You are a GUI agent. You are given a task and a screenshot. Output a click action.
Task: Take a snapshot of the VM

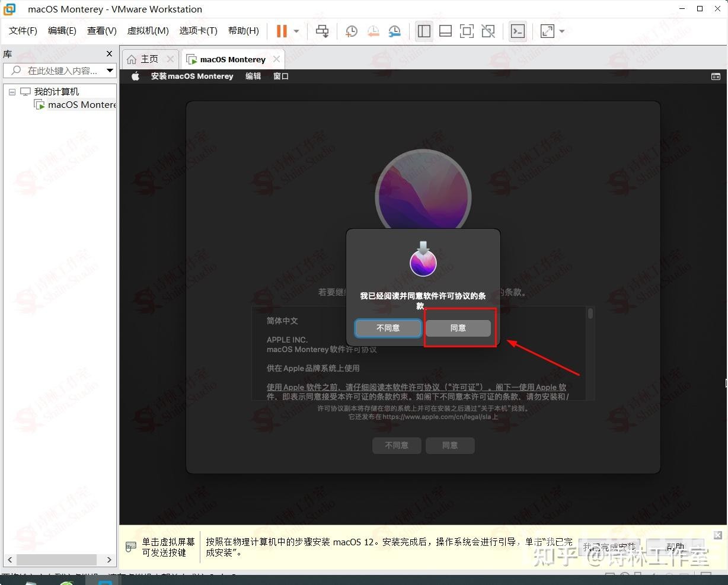[351, 30]
